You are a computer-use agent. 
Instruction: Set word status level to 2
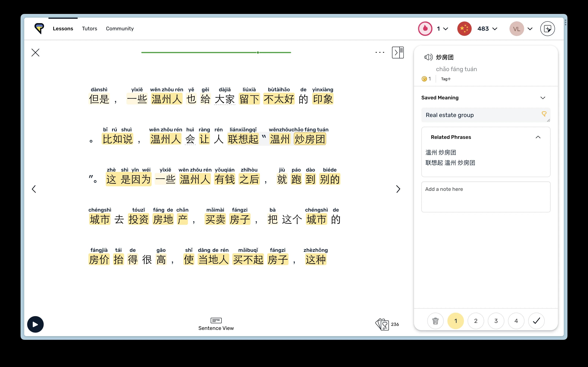click(x=476, y=321)
